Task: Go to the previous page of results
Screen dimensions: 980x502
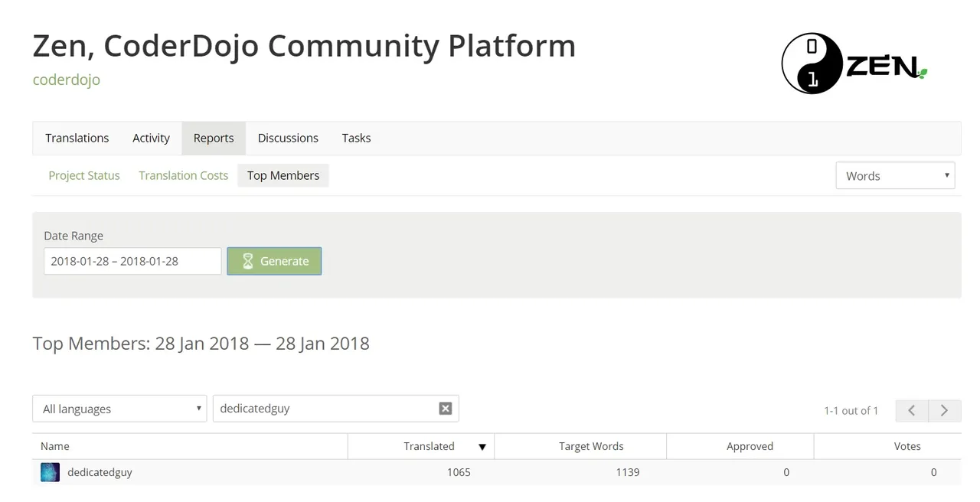Action: [x=912, y=410]
